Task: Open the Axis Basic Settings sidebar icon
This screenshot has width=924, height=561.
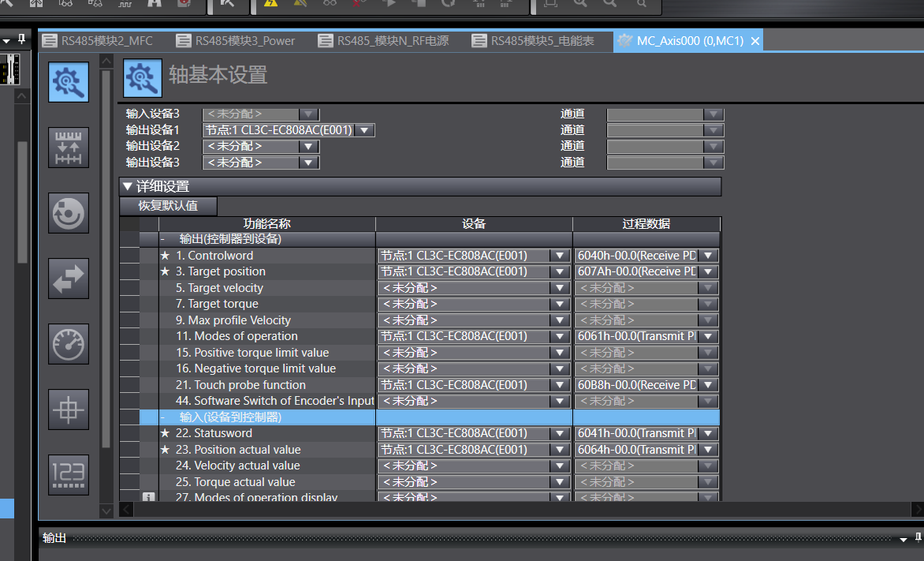Action: click(x=69, y=82)
